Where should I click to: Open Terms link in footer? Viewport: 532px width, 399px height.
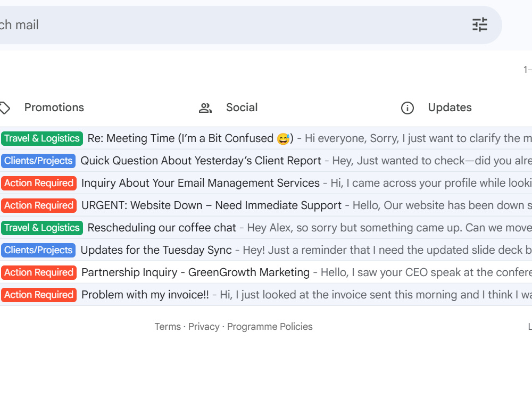168,327
